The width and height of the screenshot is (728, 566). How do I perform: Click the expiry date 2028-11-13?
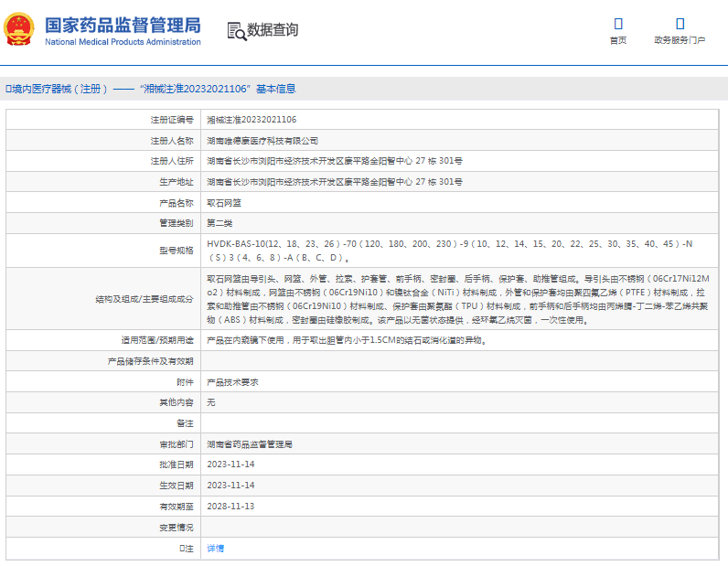point(230,506)
